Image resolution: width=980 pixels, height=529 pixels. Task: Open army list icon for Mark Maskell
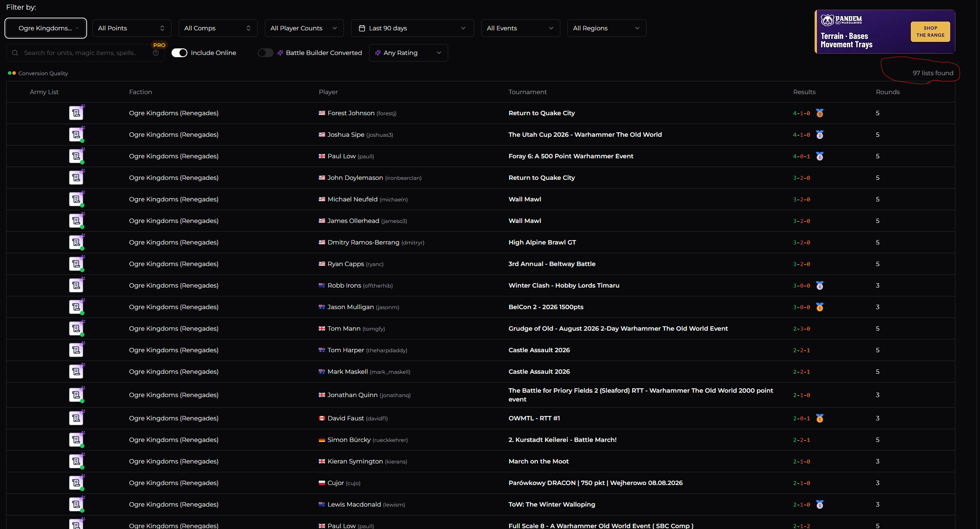[x=77, y=372]
